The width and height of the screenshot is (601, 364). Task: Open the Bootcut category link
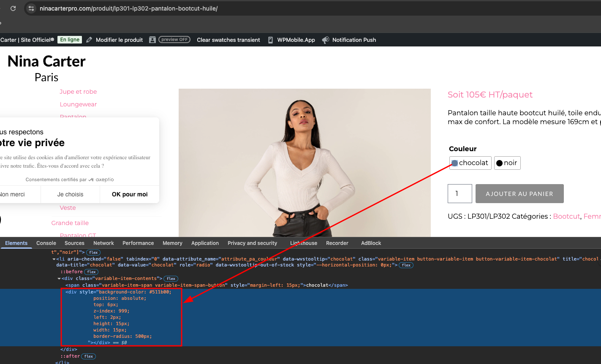tap(566, 216)
